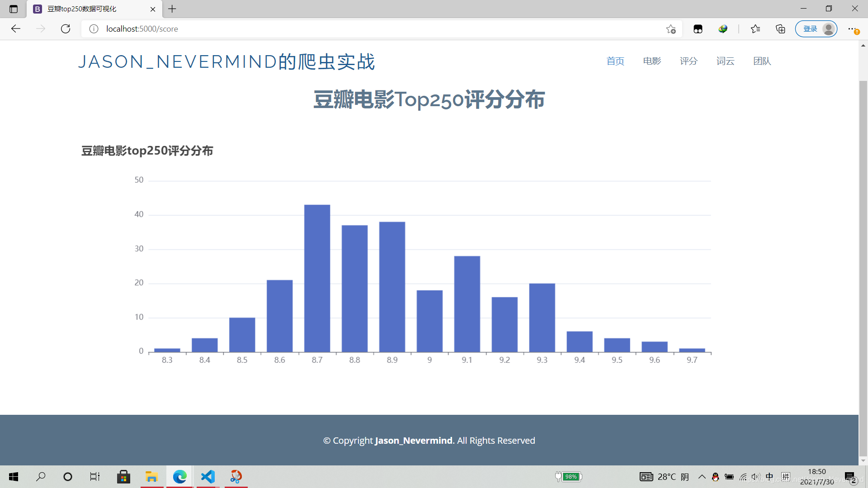Click the 9.2 score bar
The width and height of the screenshot is (868, 488).
click(505, 324)
